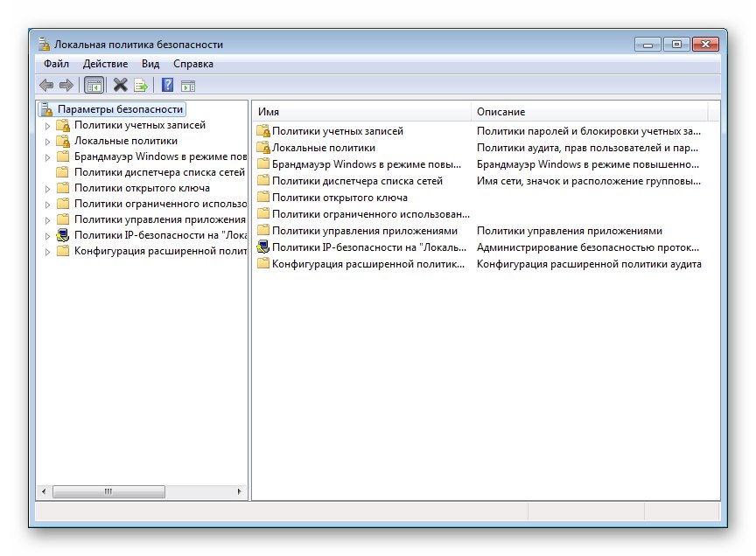This screenshot has height=556, width=756.
Task: Click description Имя сети, значок и расположение
Action: 589,181
